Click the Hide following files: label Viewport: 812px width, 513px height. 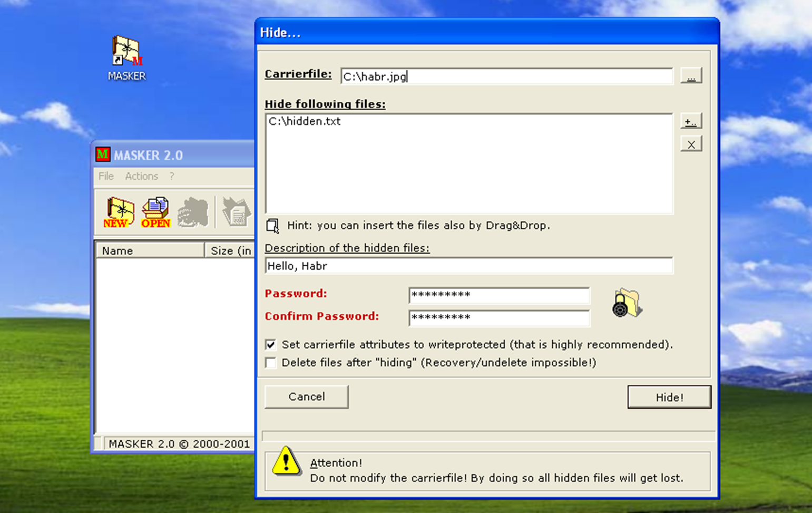325,104
